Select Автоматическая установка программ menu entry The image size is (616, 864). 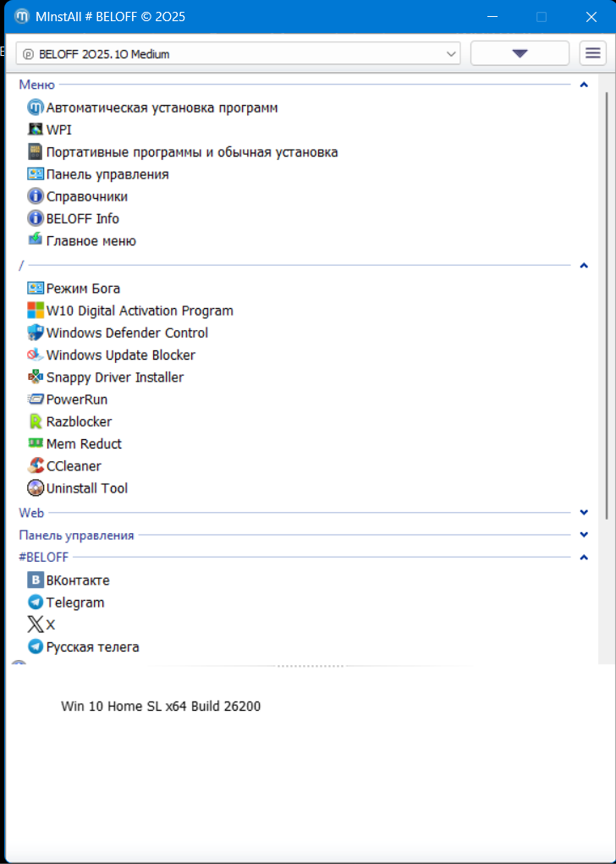tap(162, 107)
